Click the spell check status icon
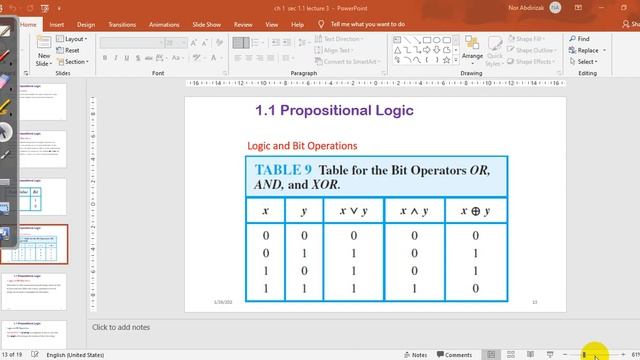The height and width of the screenshot is (360, 640). coord(35,355)
